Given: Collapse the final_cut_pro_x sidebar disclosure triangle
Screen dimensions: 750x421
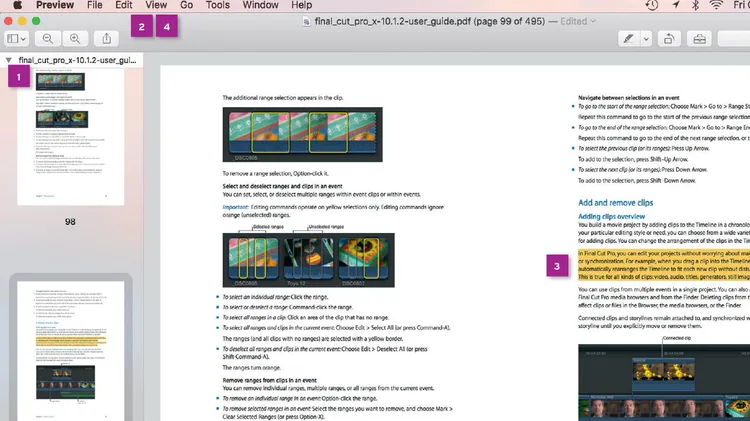Looking at the screenshot, I should pos(9,60).
